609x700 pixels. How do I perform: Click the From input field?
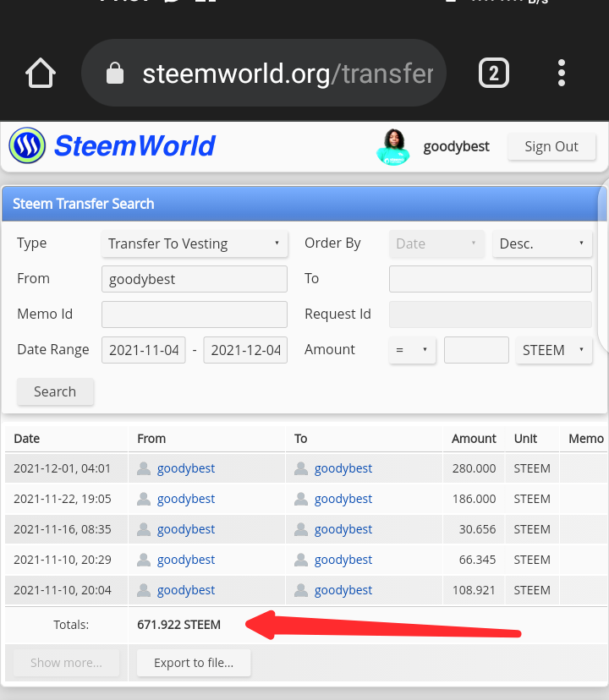(x=195, y=279)
